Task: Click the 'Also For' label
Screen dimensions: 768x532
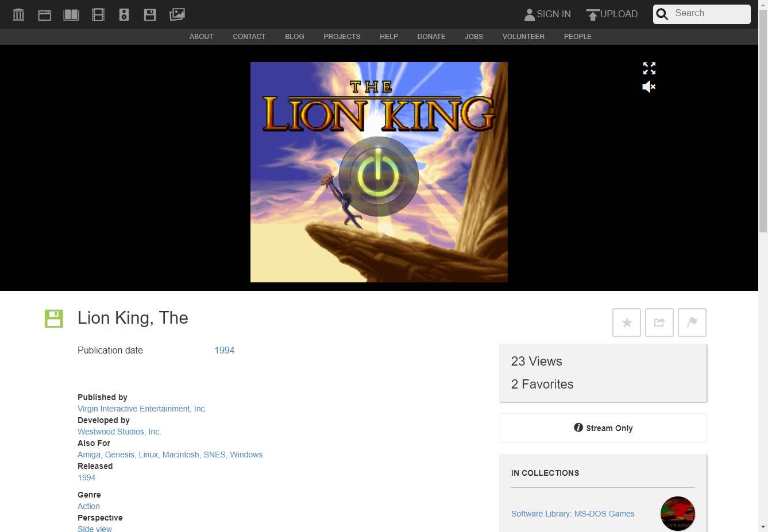Action: coord(94,443)
